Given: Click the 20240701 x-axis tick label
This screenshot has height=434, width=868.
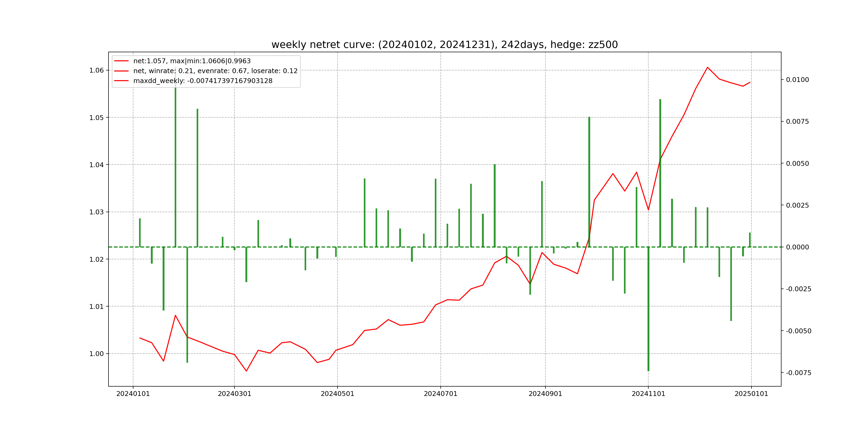Looking at the screenshot, I should [x=440, y=394].
